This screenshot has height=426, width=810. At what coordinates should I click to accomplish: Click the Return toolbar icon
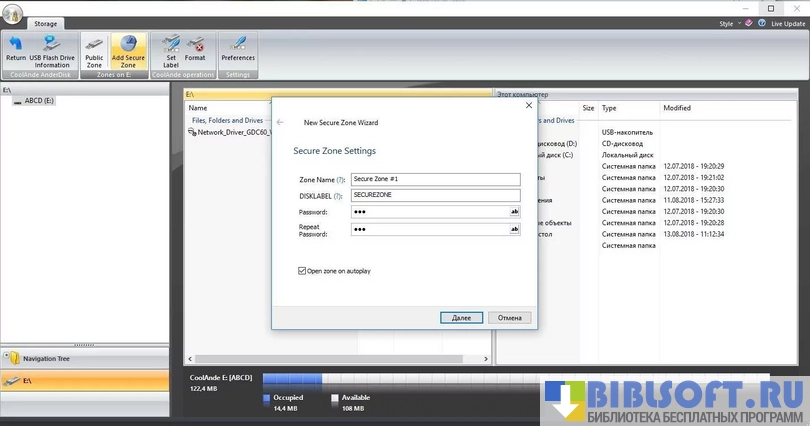point(16,48)
